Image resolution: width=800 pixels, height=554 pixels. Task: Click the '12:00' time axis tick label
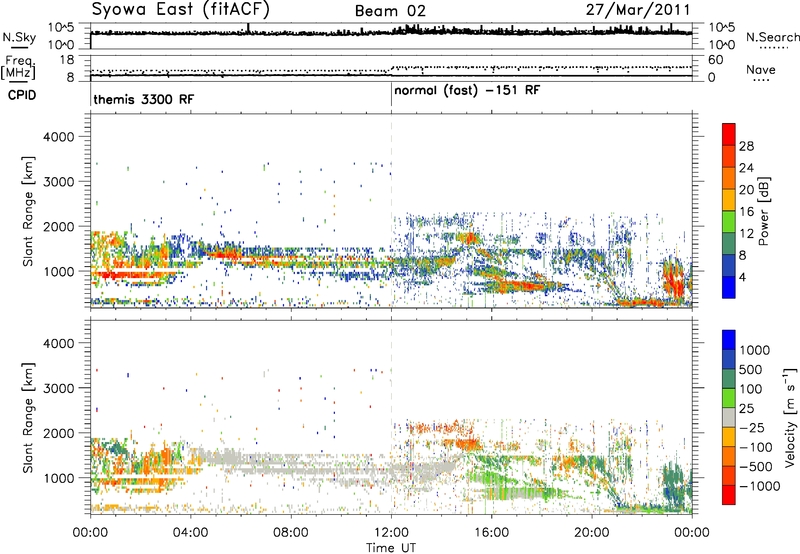(391, 533)
